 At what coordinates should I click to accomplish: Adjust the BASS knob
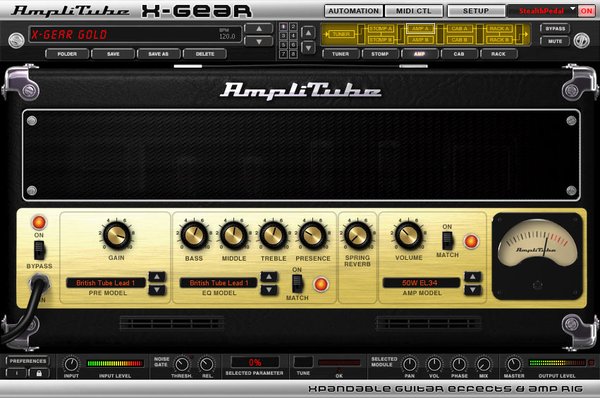pyautogui.click(x=194, y=235)
